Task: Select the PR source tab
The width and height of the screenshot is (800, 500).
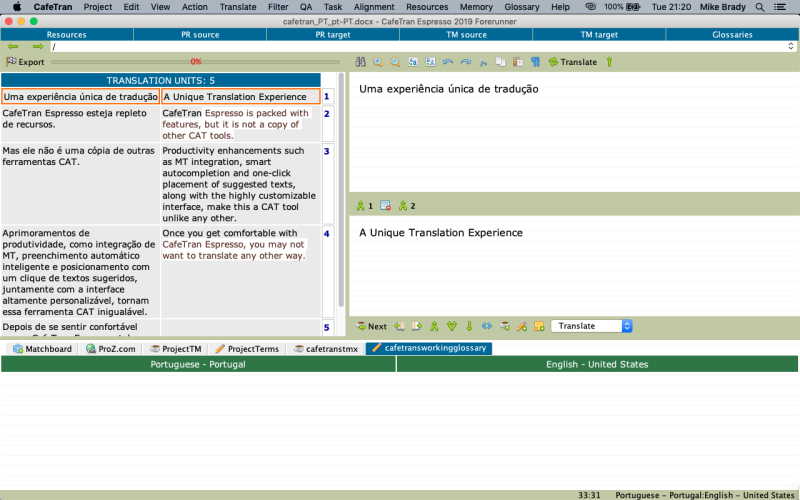Action: tap(200, 35)
